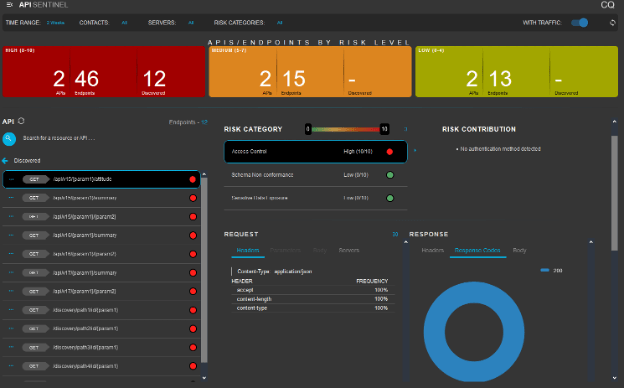This screenshot has width=624, height=388.
Task: Click the blue search magnifier icon
Action: click(x=9, y=138)
